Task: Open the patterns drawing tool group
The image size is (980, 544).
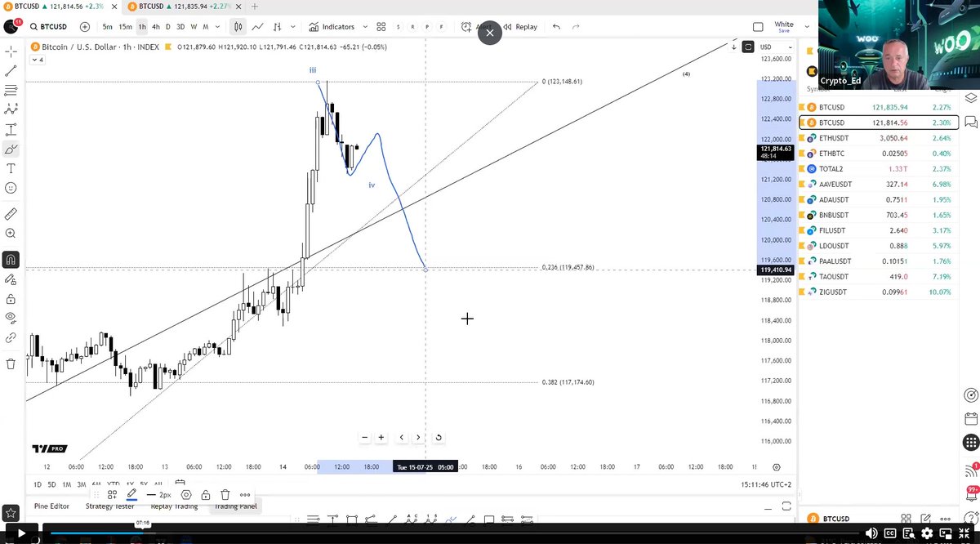Action: click(11, 109)
